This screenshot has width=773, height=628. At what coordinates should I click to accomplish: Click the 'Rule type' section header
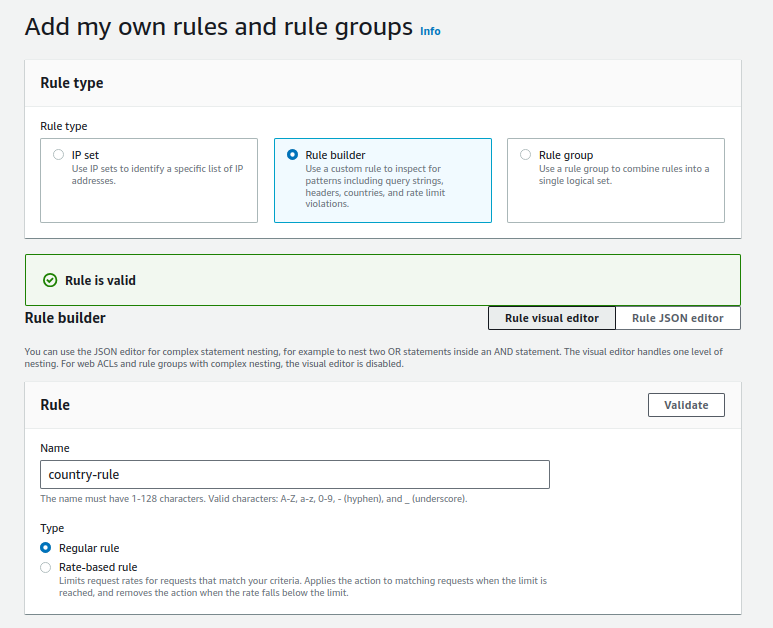72,83
